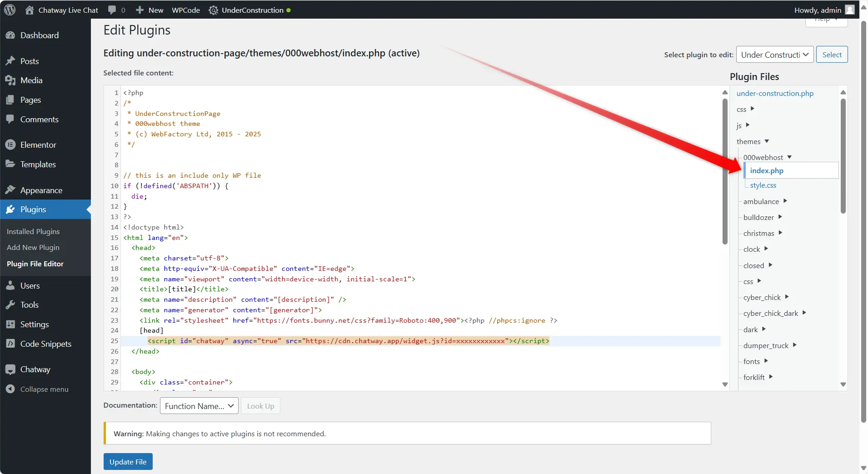Collapse the 000webhost folder

tap(789, 157)
